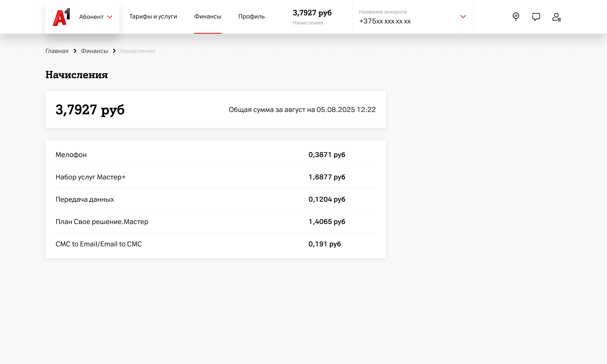Open the Тарифы и услуги menu
The width and height of the screenshot is (607, 364).
pyautogui.click(x=153, y=17)
